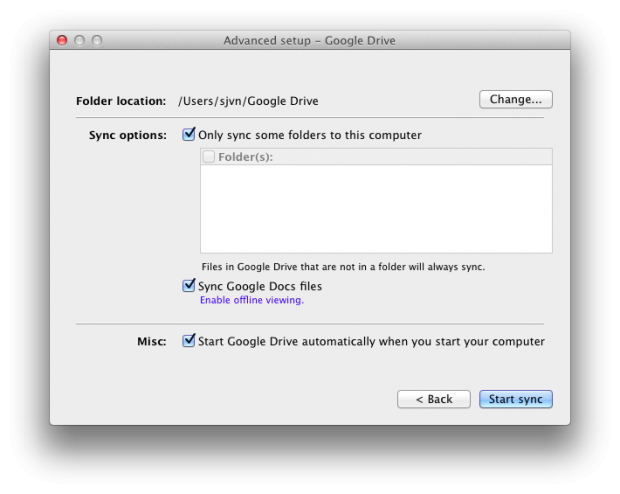Viewport: 620px width, 494px height.
Task: Click the zoom window button
Action: tap(97, 40)
